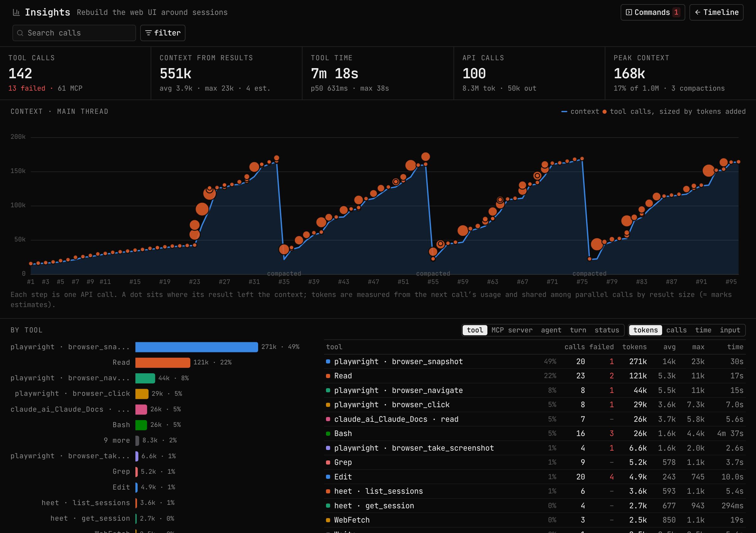Click the orange Read bar

(x=163, y=362)
